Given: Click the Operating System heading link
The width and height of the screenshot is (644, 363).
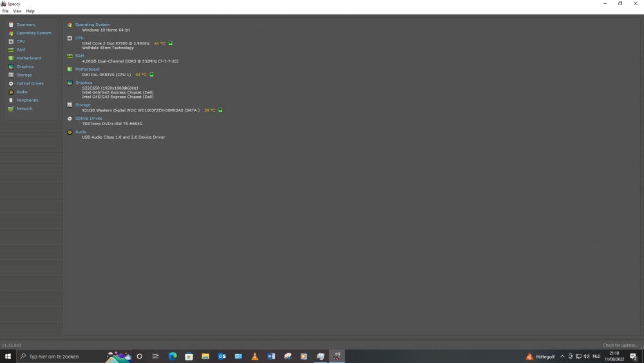Looking at the screenshot, I should point(92,25).
